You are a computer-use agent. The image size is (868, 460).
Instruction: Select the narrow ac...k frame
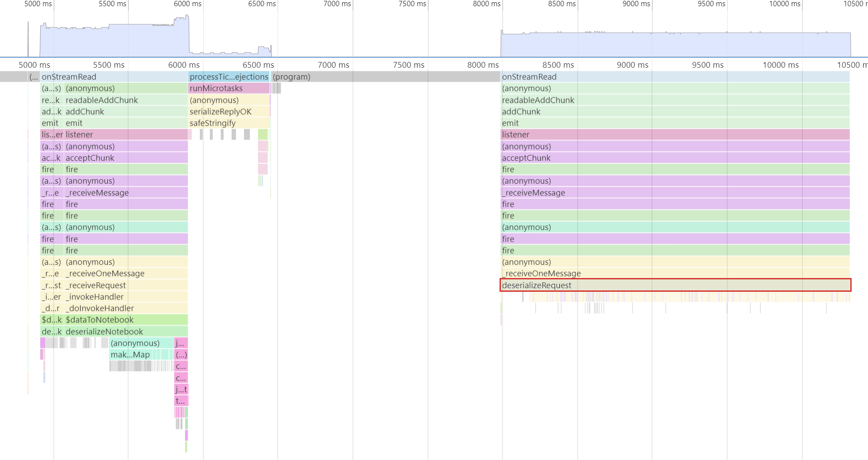pyautogui.click(x=52, y=158)
